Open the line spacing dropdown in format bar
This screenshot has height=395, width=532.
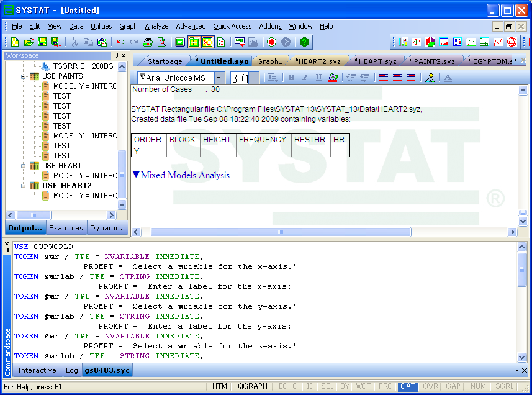pos(273,78)
